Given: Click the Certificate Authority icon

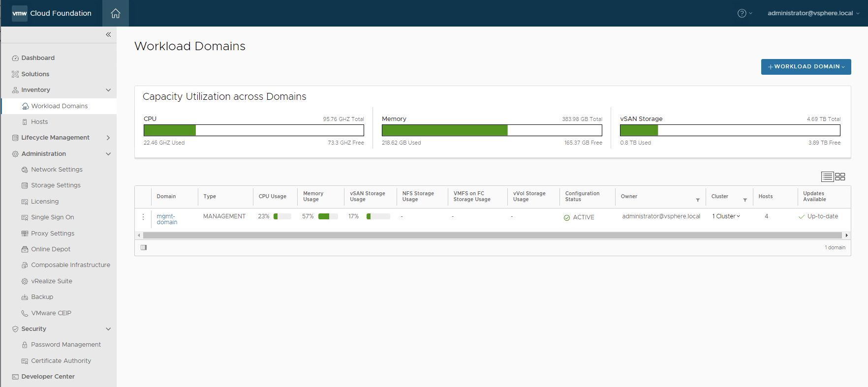Looking at the screenshot, I should point(25,361).
